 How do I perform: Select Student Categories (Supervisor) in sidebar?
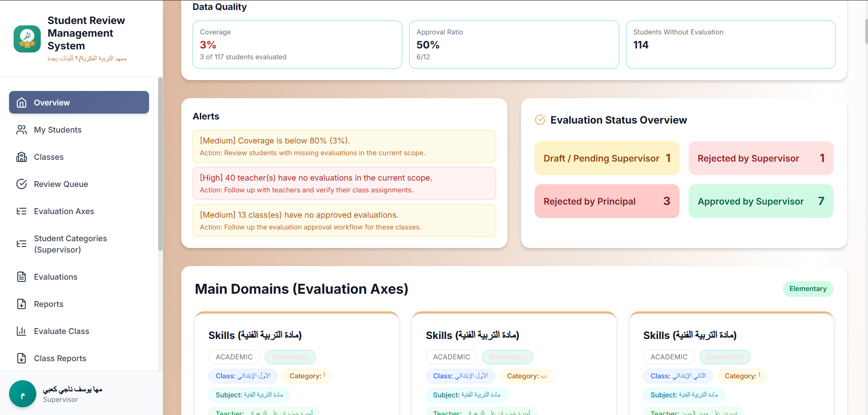[21, 244]
